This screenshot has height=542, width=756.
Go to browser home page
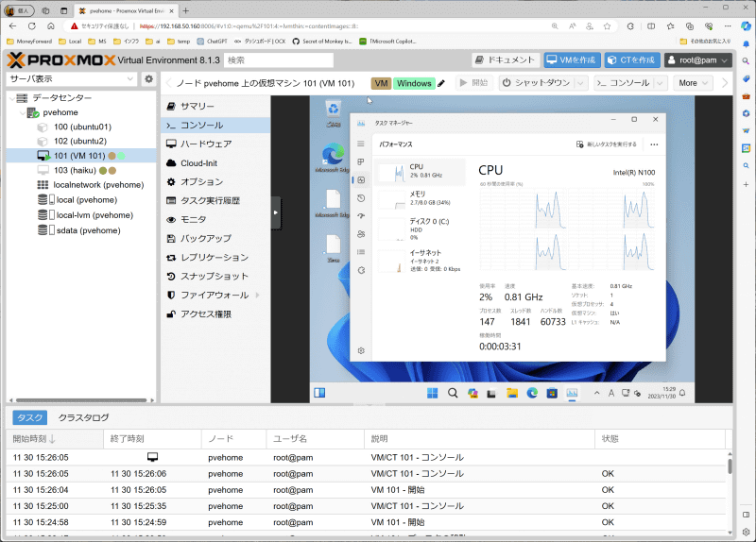[51, 26]
